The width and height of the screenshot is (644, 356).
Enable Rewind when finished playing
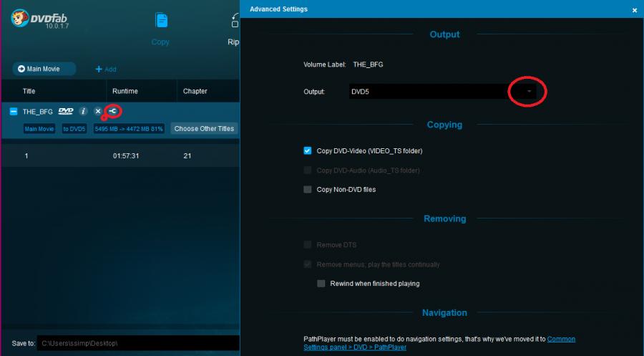321,284
